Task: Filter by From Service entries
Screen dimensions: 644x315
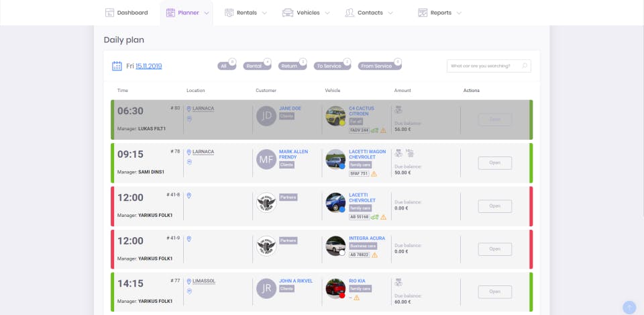Action: click(x=380, y=66)
